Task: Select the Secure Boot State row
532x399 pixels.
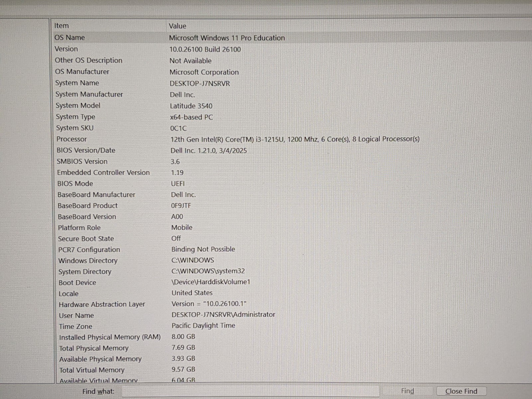Action: (x=86, y=238)
